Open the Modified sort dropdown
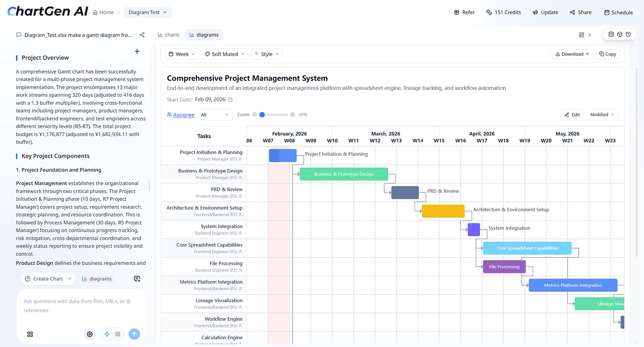The height and width of the screenshot is (347, 644). coord(603,115)
